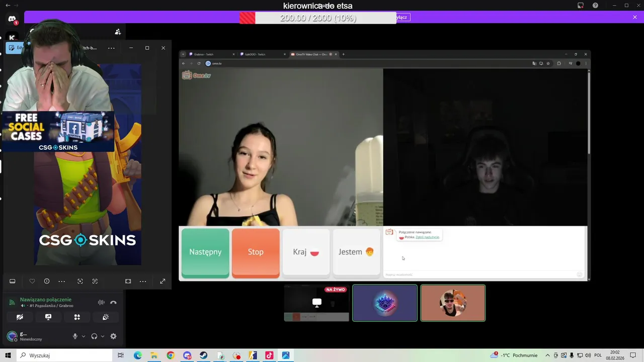
Task: Click the donation goal progress bar
Action: (x=318, y=18)
